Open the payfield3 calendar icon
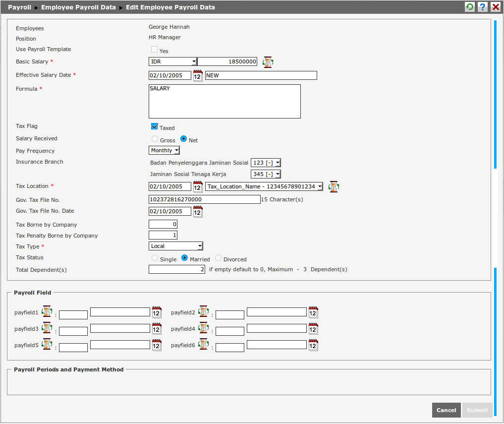Viewport: 504px width, 424px height. [x=157, y=329]
